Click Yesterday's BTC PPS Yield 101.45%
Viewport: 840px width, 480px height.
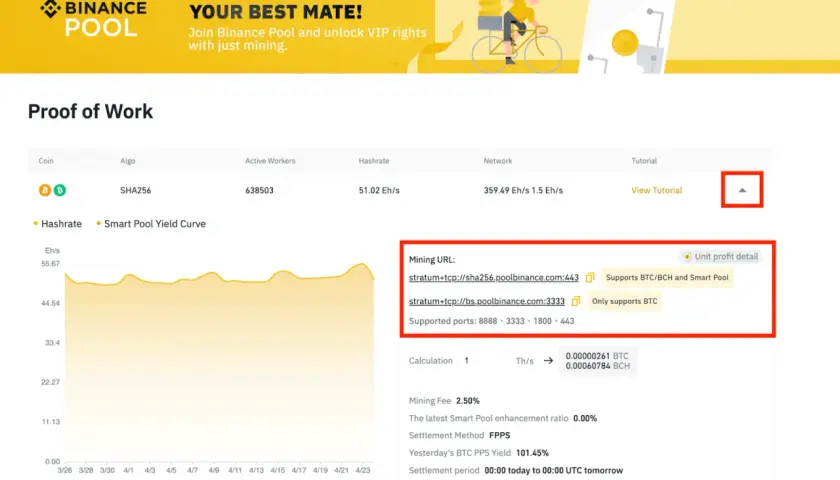click(532, 453)
